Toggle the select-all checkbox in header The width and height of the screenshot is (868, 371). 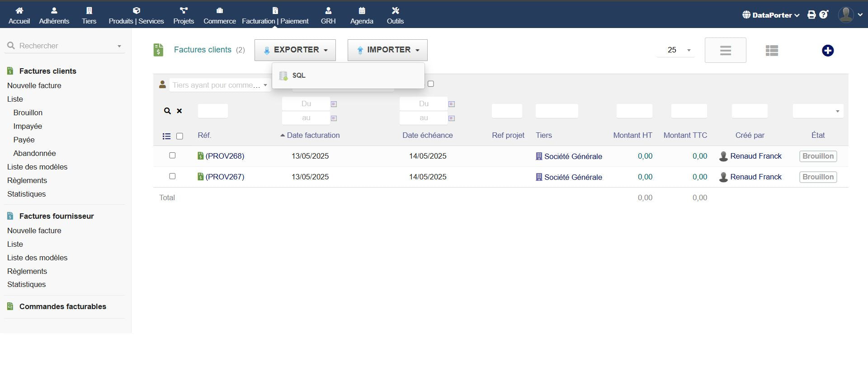click(179, 136)
